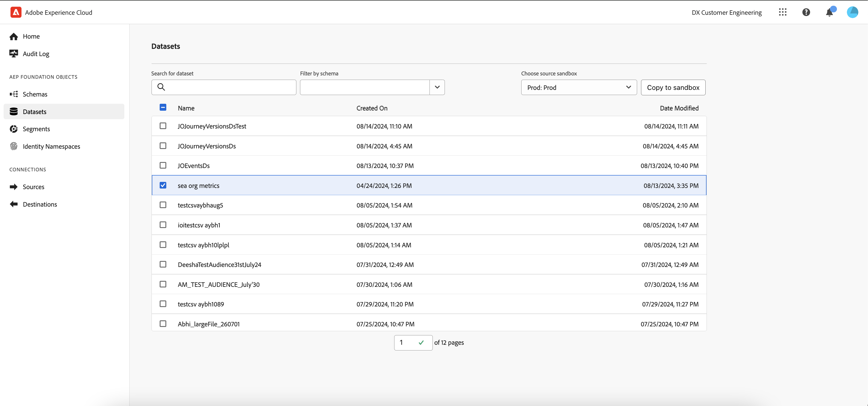Click the Schemas hierarchy icon
Screen dimensions: 868x406
(14, 94)
